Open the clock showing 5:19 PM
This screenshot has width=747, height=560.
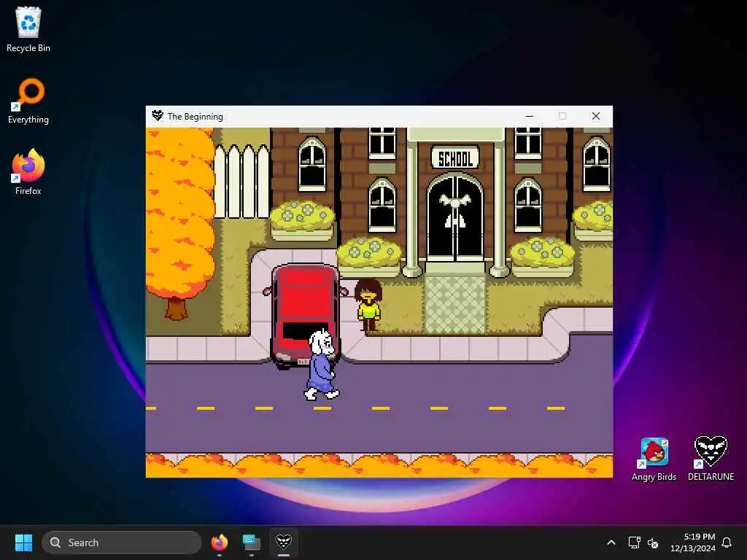click(x=693, y=542)
